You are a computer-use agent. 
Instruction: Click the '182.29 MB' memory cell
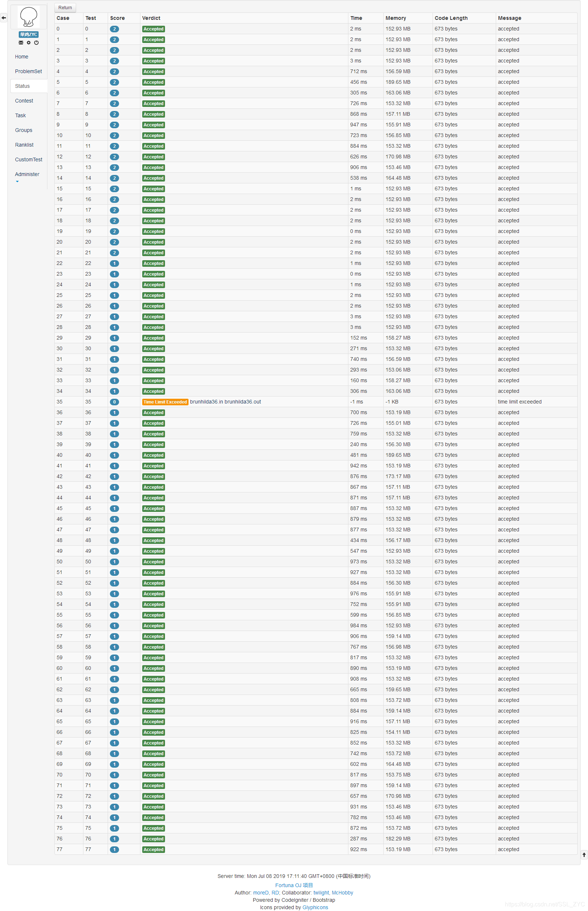pyautogui.click(x=398, y=839)
